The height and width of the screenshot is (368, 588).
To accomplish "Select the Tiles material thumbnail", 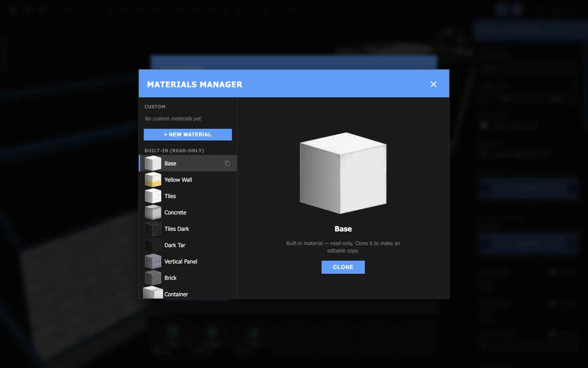I will (153, 196).
